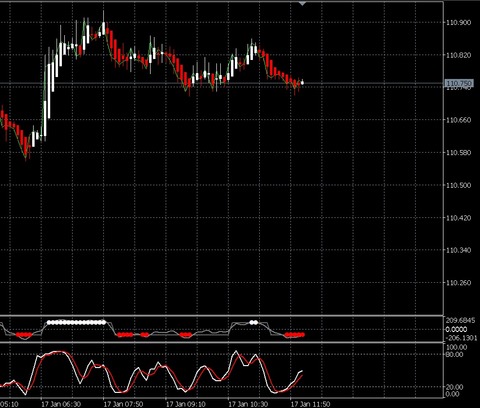Click the 110.340 price axis label
Image resolution: width=480 pixels, height=408 pixels.
click(459, 250)
